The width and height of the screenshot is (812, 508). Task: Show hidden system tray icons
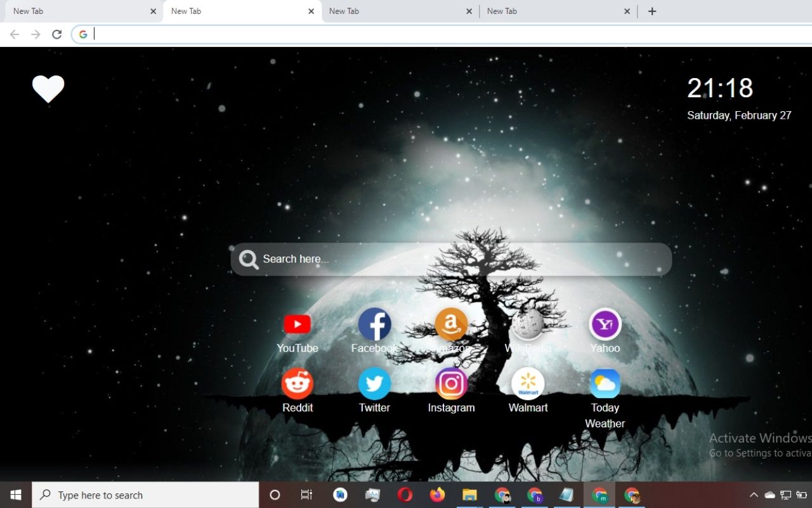click(x=754, y=495)
